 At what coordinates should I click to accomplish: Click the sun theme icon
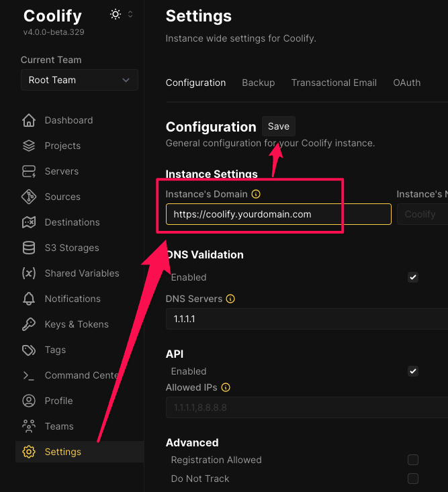click(x=116, y=15)
